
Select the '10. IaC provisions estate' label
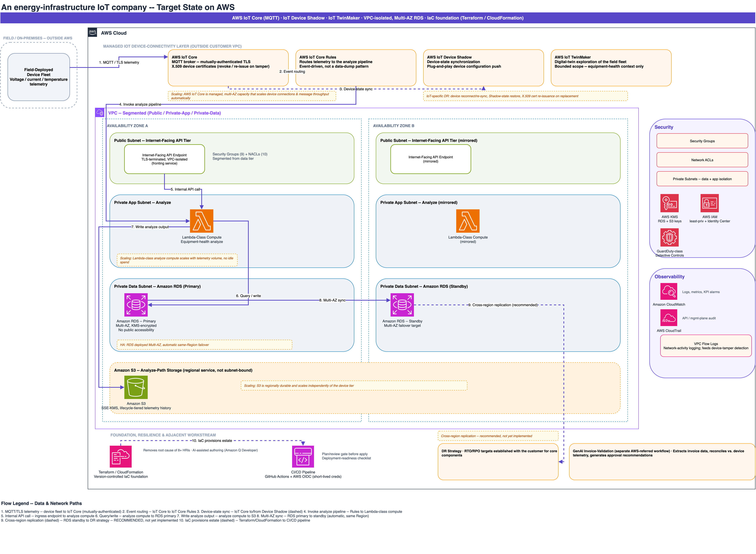pyautogui.click(x=212, y=441)
